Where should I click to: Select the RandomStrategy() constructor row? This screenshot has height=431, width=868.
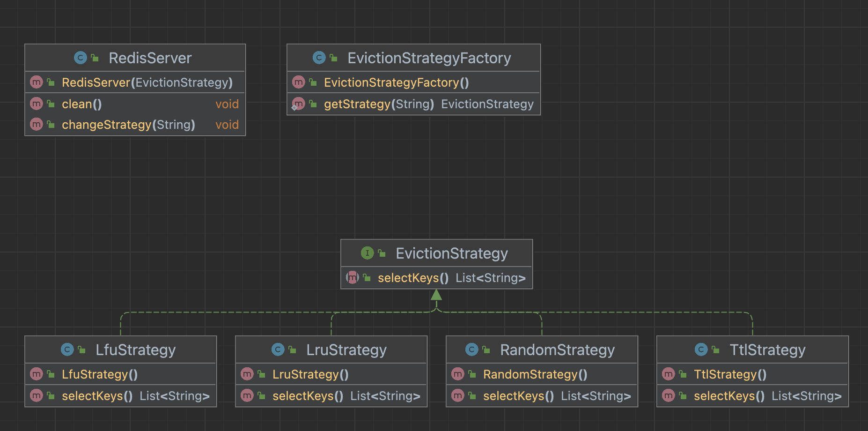(x=542, y=374)
